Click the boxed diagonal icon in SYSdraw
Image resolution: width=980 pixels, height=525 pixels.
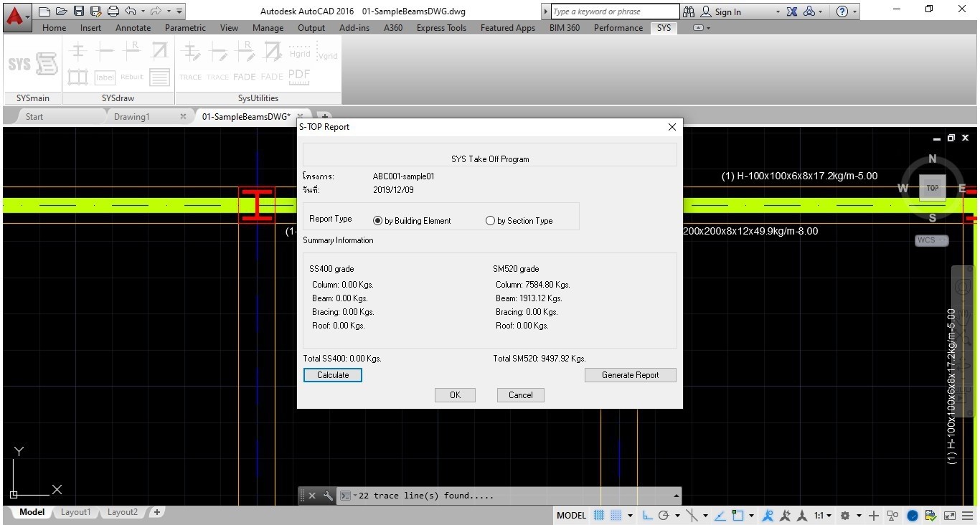(159, 50)
